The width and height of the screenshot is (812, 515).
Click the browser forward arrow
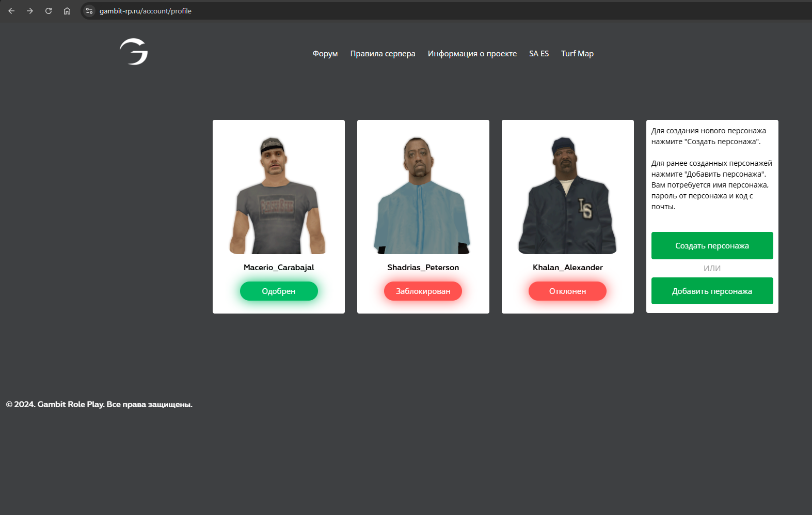[30, 11]
